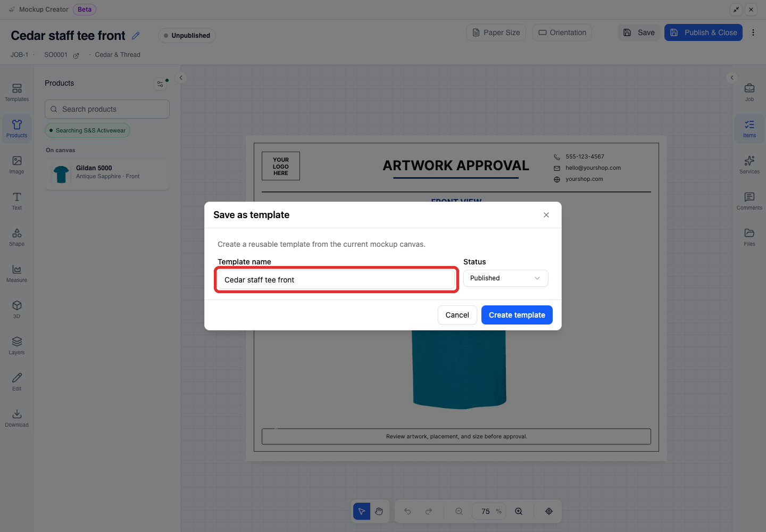Screen dimensions: 766x532
Task: Select the Text tool in sidebar
Action: (17, 201)
